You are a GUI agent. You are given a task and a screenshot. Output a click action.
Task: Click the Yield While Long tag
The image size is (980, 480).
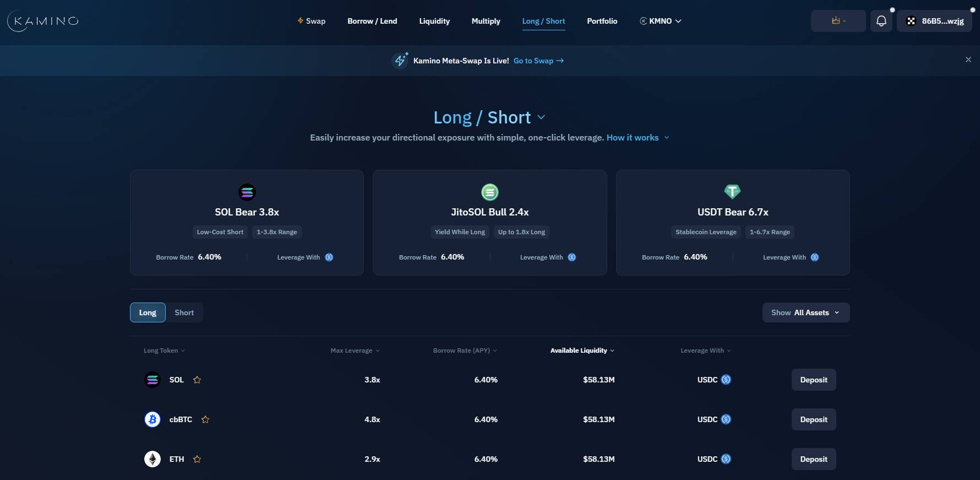click(x=460, y=232)
